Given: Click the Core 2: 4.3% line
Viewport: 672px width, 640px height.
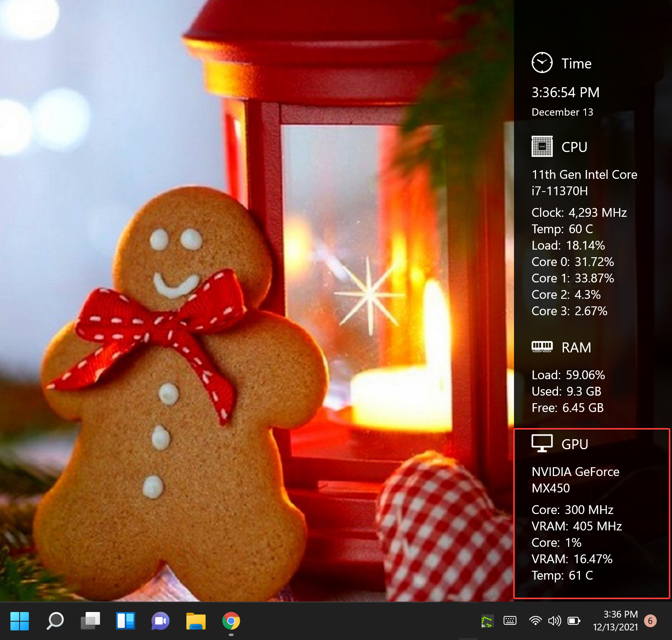Looking at the screenshot, I should [x=566, y=294].
